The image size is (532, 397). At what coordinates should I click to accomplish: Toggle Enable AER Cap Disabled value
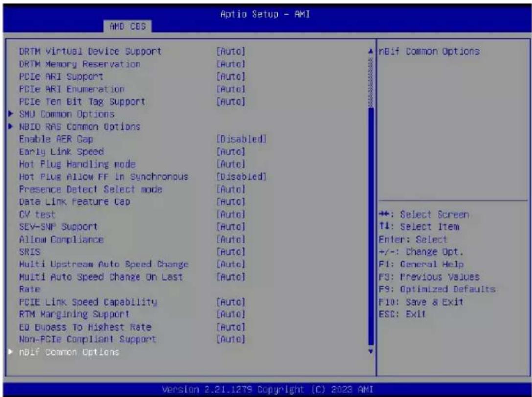click(x=241, y=139)
